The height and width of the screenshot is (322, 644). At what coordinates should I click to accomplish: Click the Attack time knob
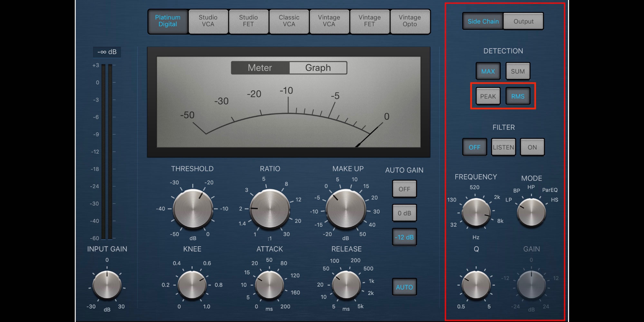click(x=269, y=285)
